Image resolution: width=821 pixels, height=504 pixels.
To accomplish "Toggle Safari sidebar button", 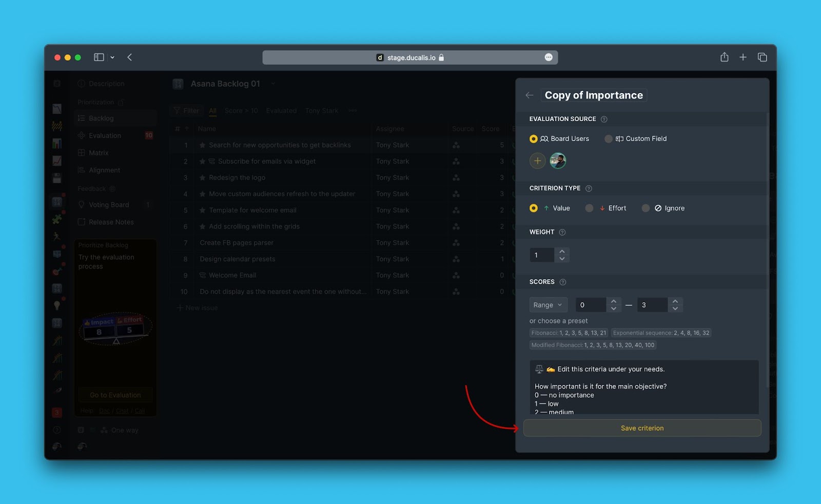I will click(x=99, y=57).
